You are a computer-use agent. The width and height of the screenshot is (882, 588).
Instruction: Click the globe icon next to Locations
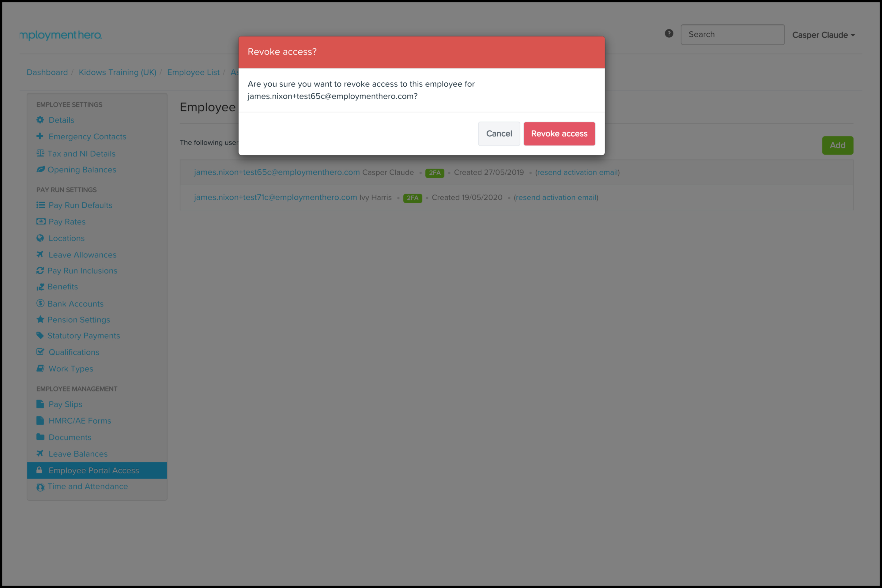pos(40,238)
